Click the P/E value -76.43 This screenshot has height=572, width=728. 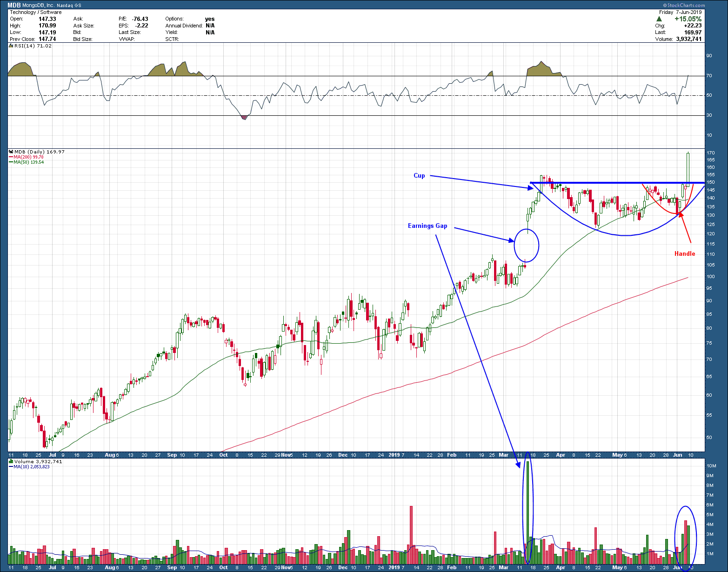(140, 19)
